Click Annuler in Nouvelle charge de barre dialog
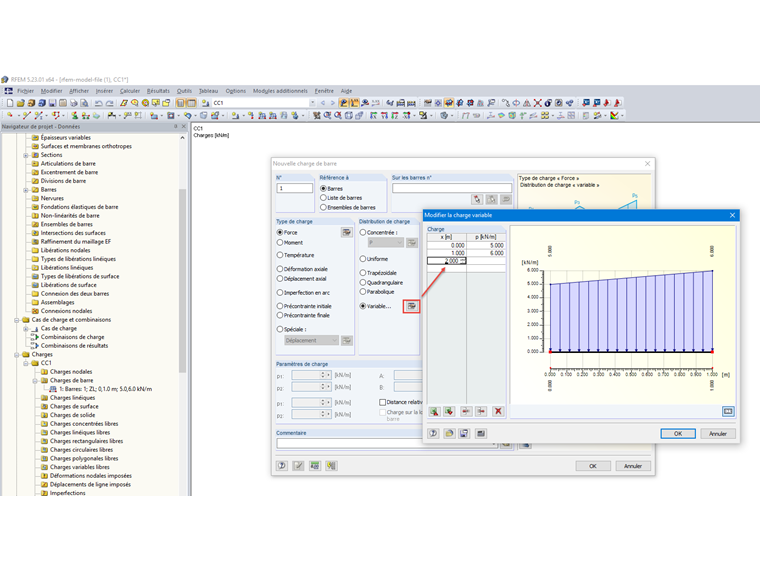Image resolution: width=760 pixels, height=570 pixels. click(633, 466)
